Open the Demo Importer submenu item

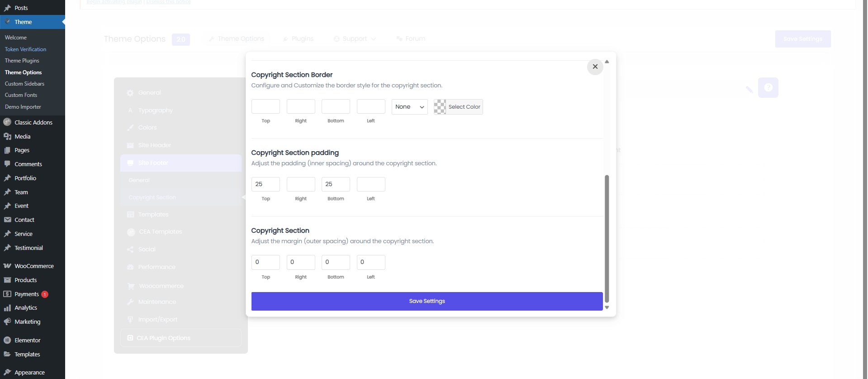[23, 107]
